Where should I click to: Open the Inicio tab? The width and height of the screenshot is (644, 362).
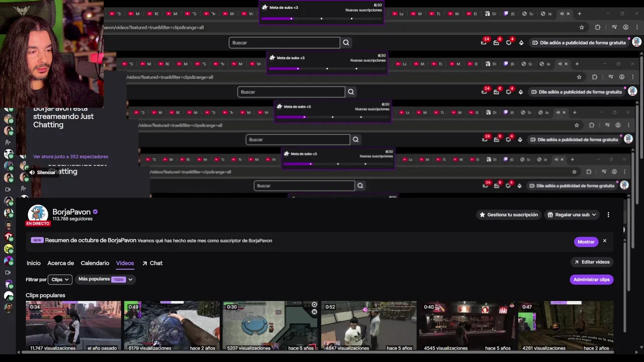coord(34,263)
